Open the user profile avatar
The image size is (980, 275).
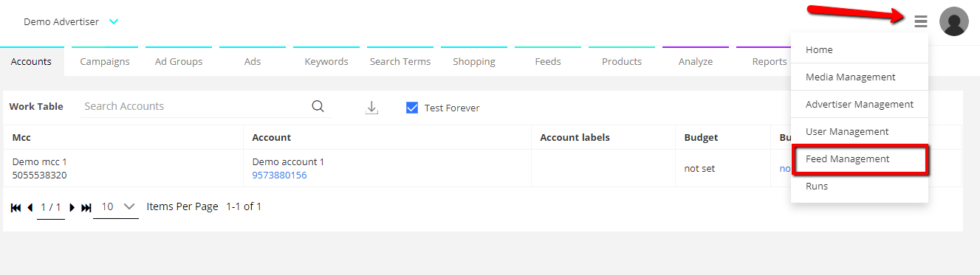click(x=953, y=21)
